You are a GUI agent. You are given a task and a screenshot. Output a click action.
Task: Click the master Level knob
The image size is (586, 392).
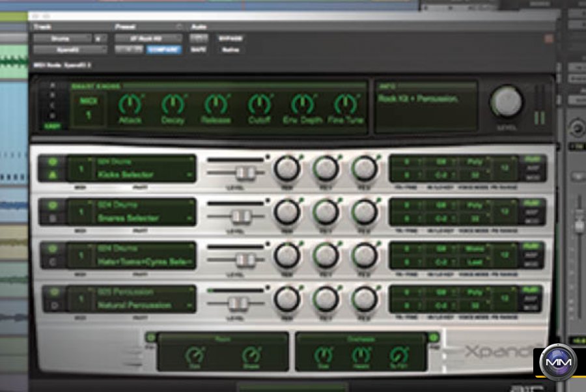pos(507,102)
